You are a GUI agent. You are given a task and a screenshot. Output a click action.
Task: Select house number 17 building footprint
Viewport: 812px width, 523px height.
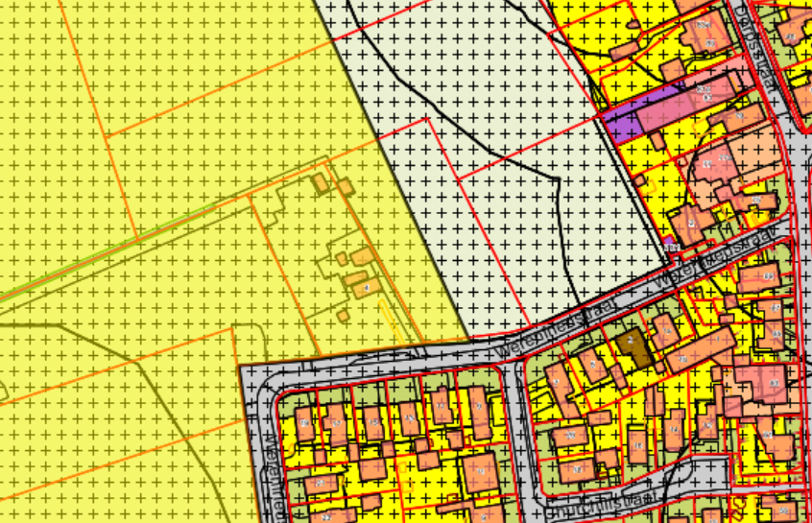coord(337,423)
